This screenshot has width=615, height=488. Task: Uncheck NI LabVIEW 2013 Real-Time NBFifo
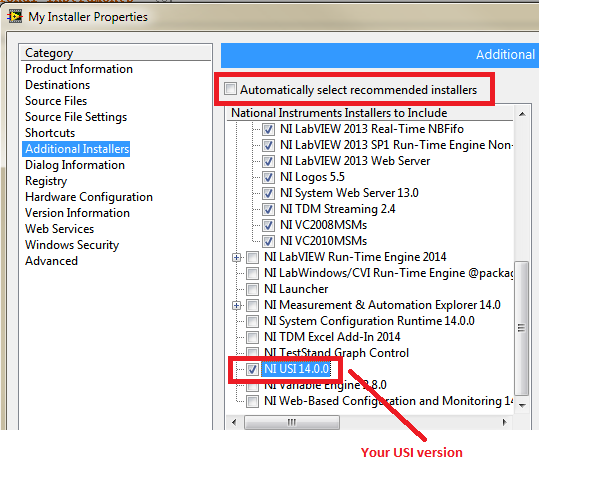click(x=268, y=129)
